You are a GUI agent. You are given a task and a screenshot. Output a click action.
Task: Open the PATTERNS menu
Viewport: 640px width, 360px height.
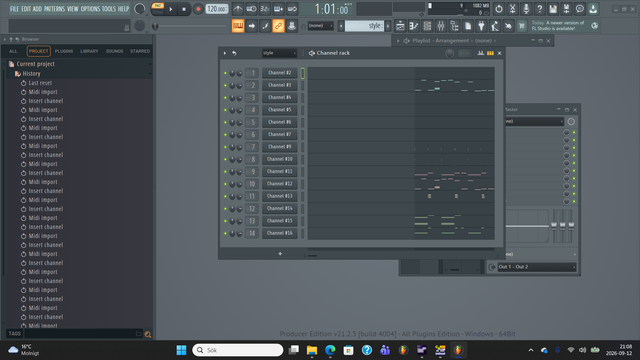(x=54, y=9)
